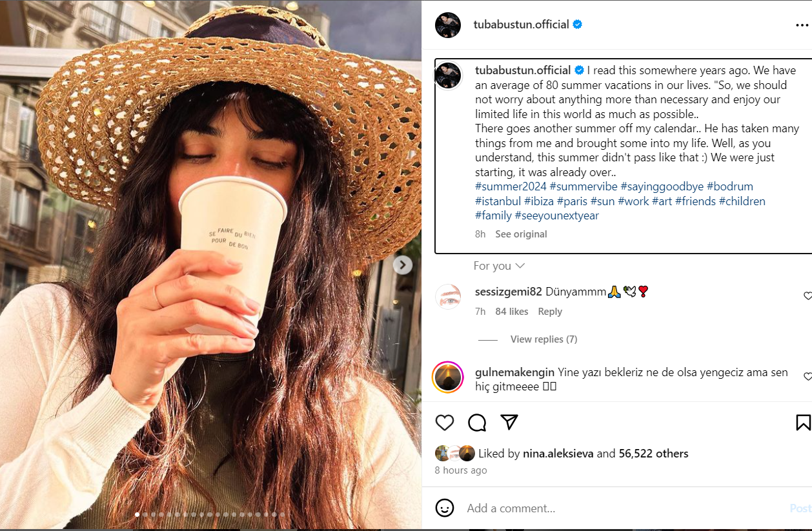Go to next photo with arrow
812x531 pixels.
point(403,265)
